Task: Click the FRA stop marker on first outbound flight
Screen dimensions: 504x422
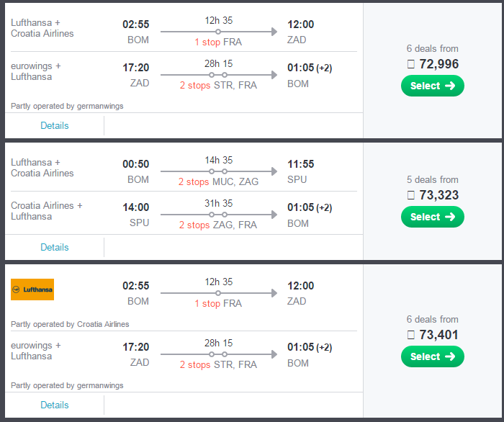Action: (218, 32)
